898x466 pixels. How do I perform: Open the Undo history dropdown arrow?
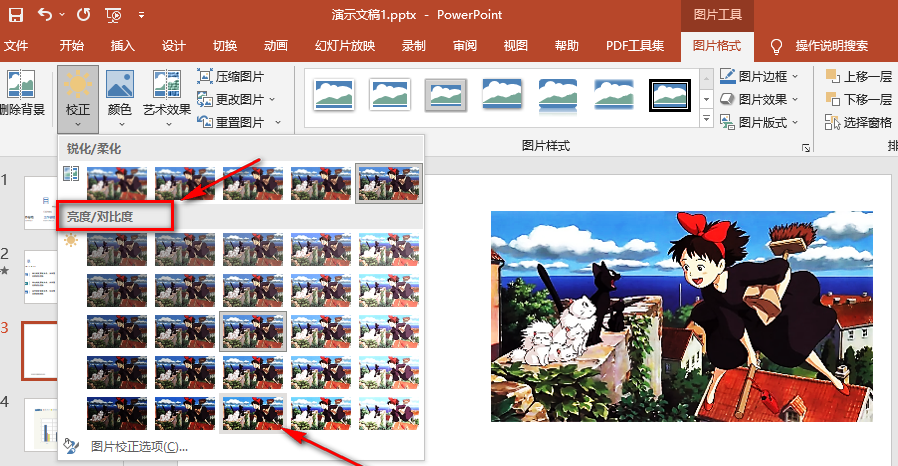(62, 15)
